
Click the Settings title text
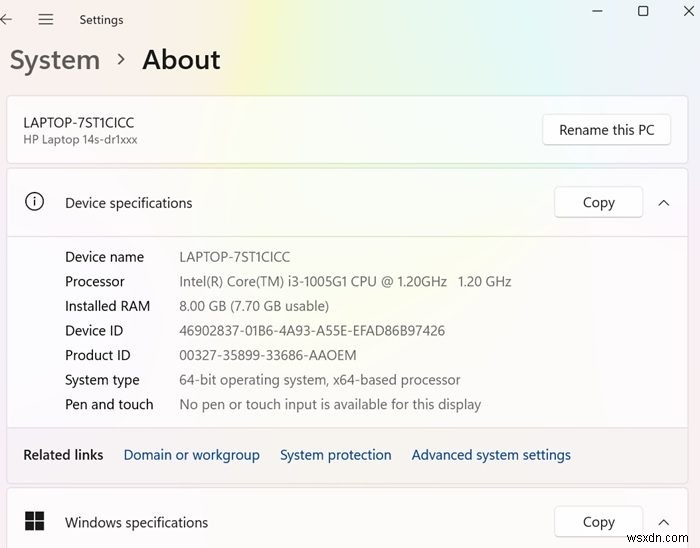[x=101, y=20]
